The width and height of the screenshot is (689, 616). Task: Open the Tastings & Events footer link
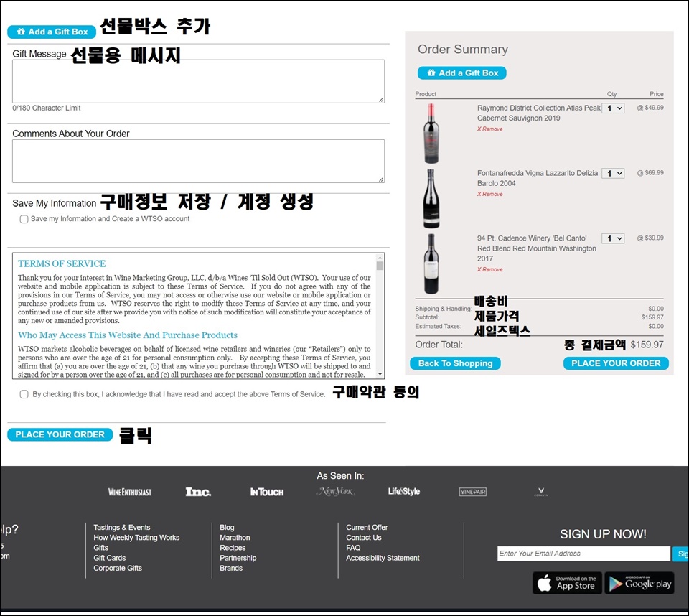(122, 527)
